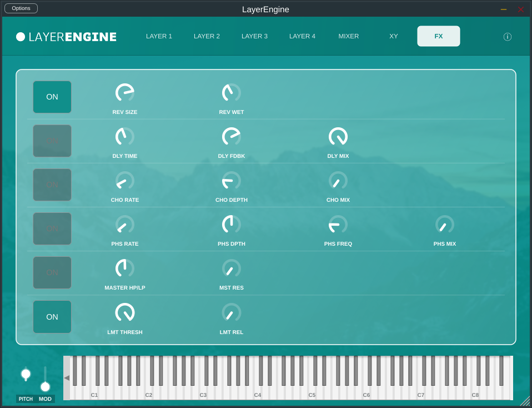Close the LayerEngine window
The width and height of the screenshot is (532, 408).
521,9
